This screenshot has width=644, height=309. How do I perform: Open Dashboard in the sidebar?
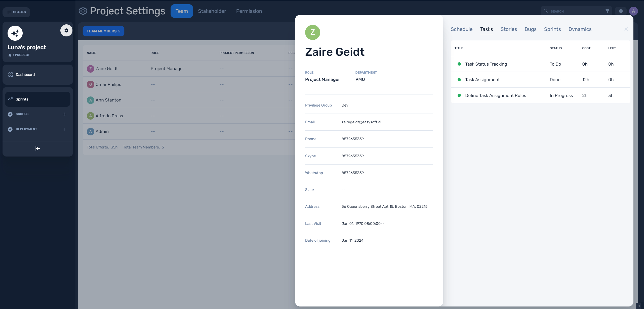click(x=38, y=75)
